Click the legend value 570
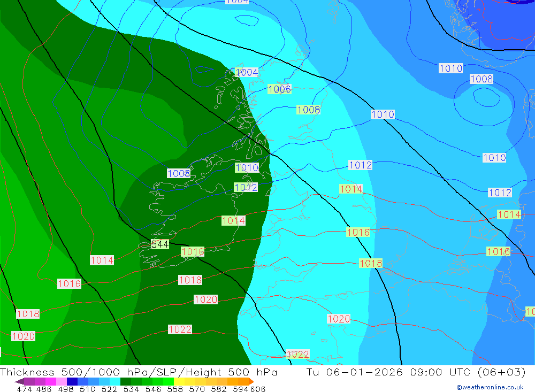 (196, 389)
